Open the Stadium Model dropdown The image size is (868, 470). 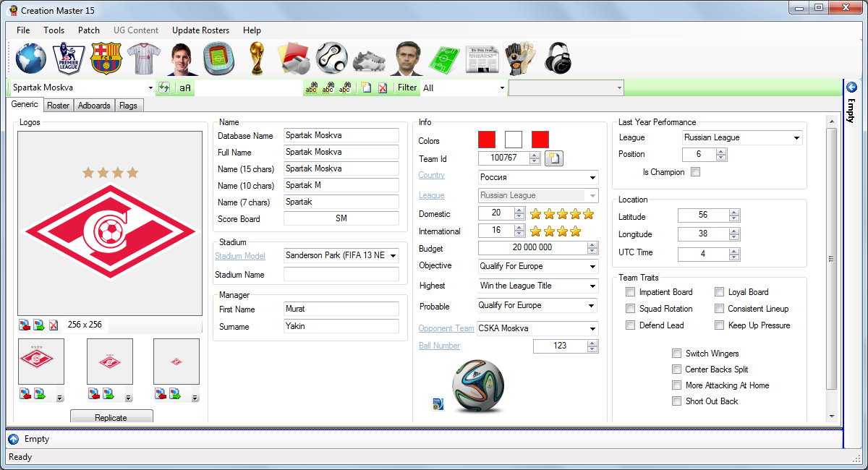pos(394,255)
